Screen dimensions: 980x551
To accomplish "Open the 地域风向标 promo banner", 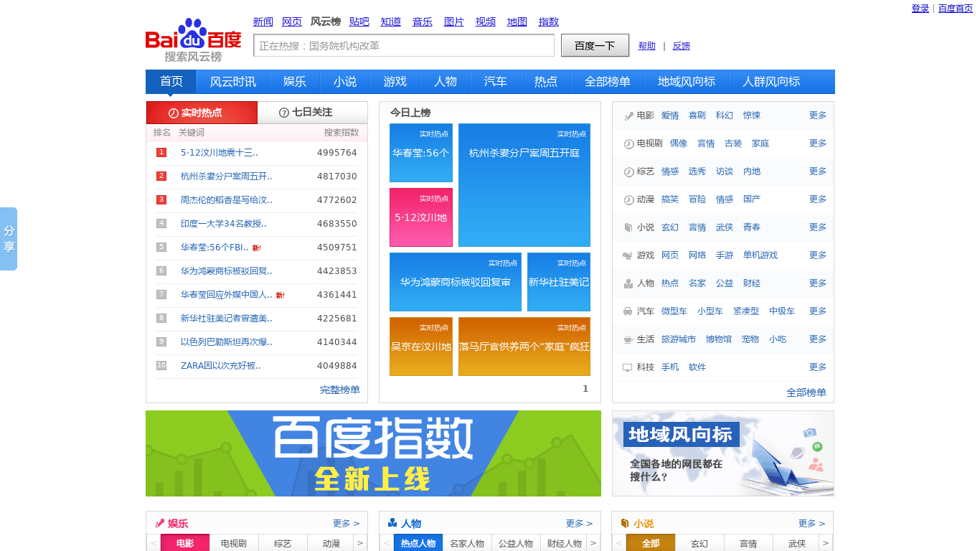I will click(x=723, y=453).
